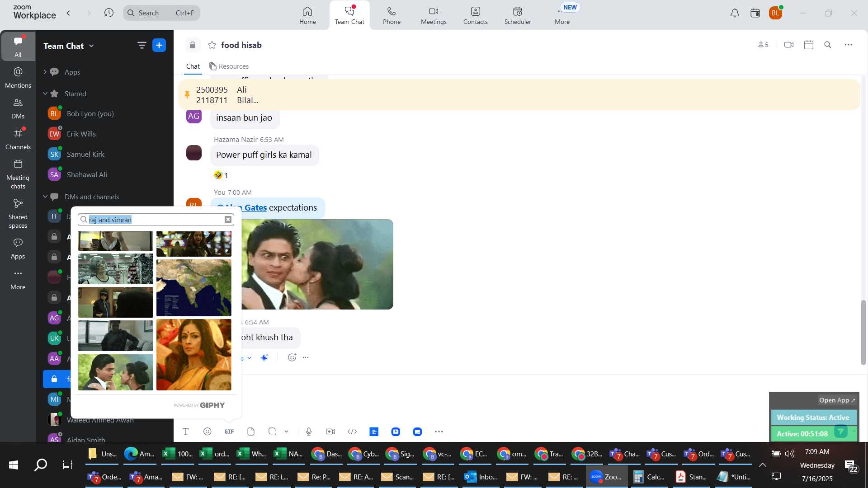Open DMs in the sidebar
Image resolution: width=868 pixels, height=488 pixels.
[x=18, y=108]
